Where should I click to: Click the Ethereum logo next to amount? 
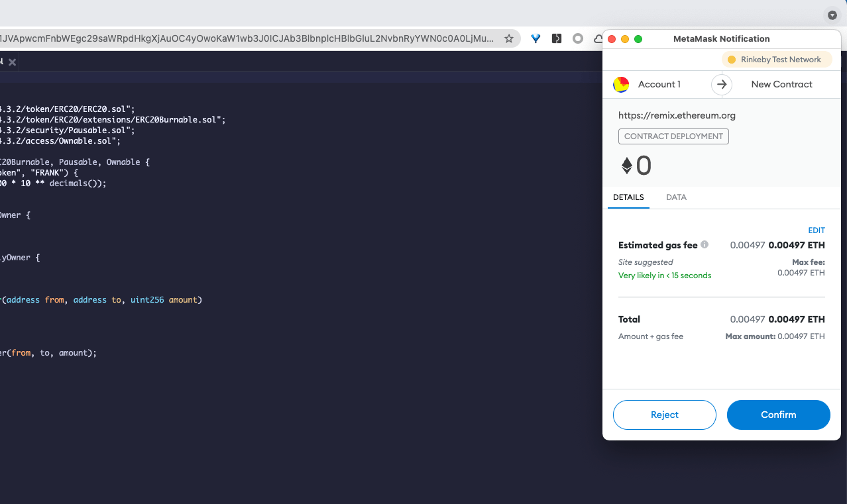[626, 166]
